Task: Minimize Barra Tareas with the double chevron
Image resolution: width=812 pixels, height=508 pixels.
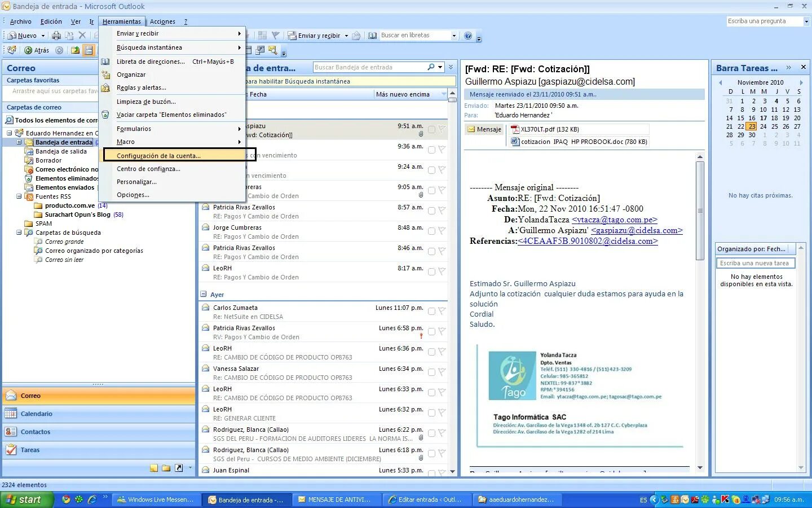Action: pos(788,67)
